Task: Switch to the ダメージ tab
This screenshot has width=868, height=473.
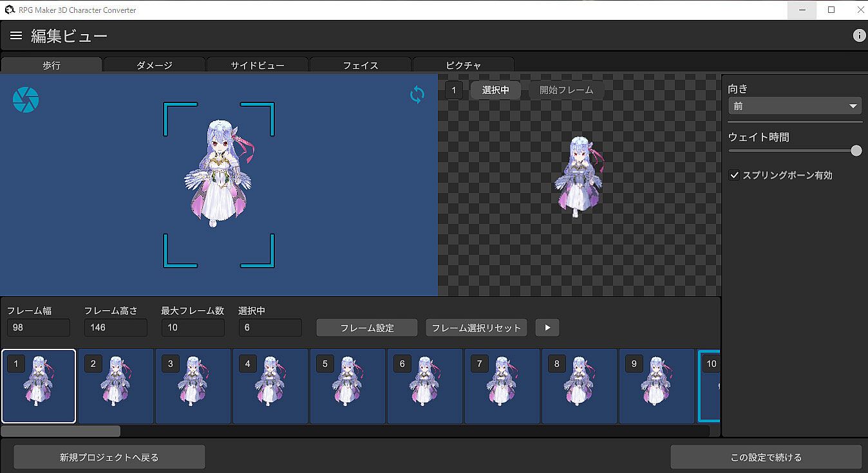Action: point(155,65)
